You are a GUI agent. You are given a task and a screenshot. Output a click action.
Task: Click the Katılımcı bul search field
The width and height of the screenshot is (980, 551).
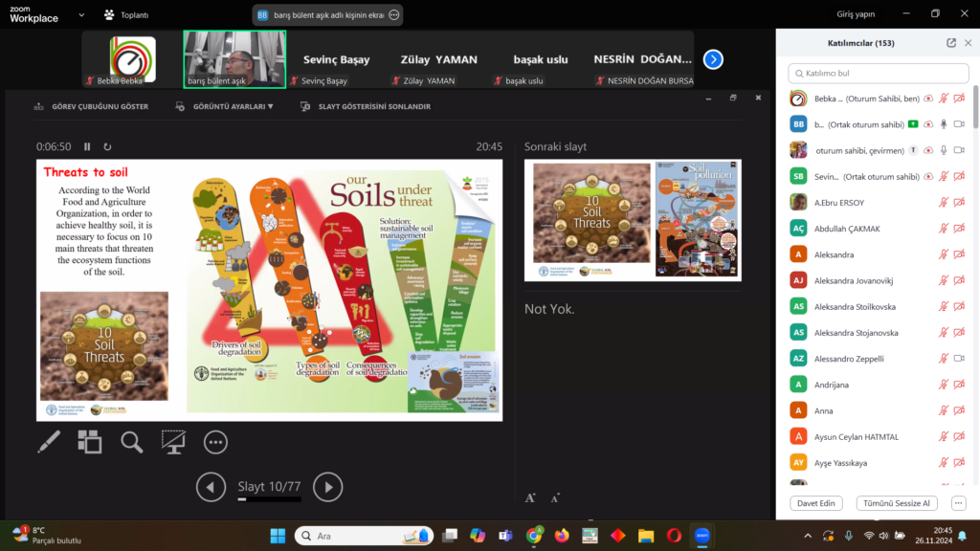(878, 74)
